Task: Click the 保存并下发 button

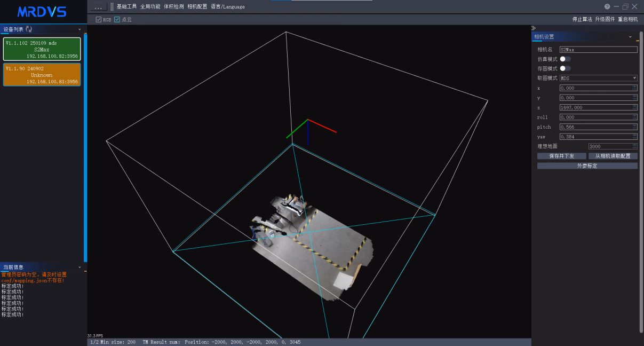Action: click(x=562, y=156)
